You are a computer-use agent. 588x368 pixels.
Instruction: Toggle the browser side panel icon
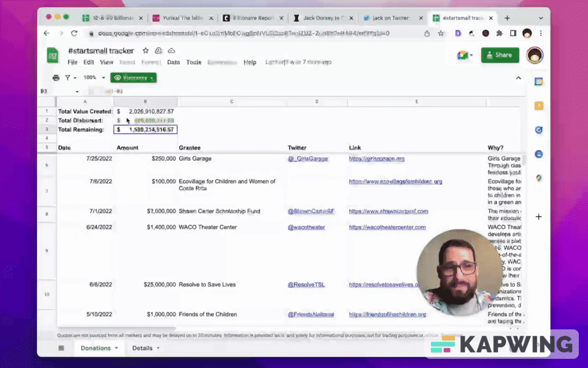pyautogui.click(x=513, y=33)
